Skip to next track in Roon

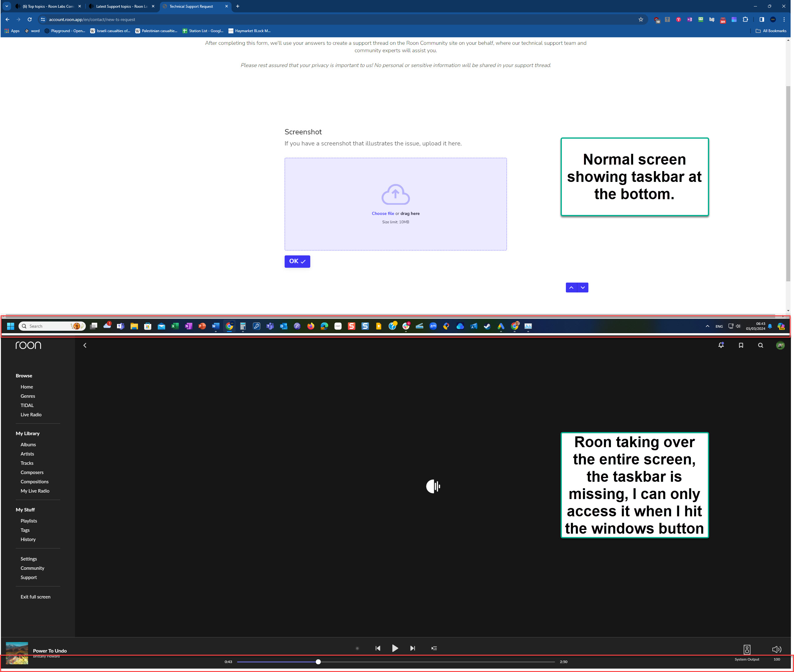412,648
